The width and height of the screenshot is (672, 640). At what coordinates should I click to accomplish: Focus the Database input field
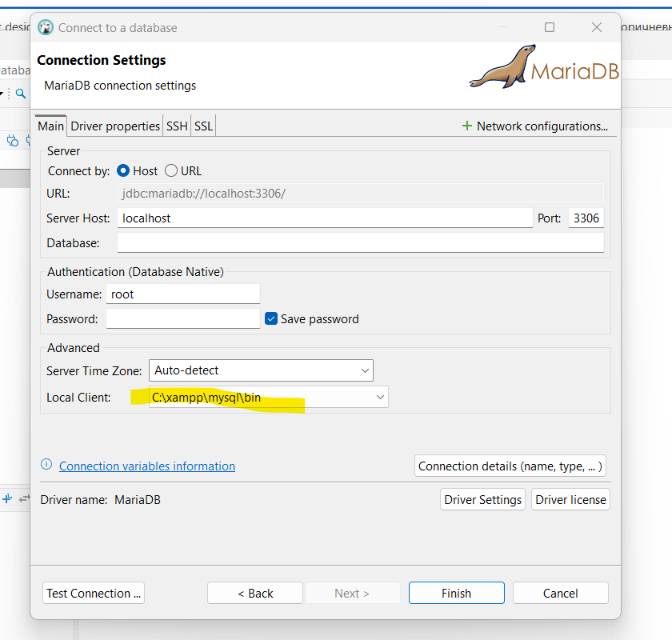click(x=361, y=243)
